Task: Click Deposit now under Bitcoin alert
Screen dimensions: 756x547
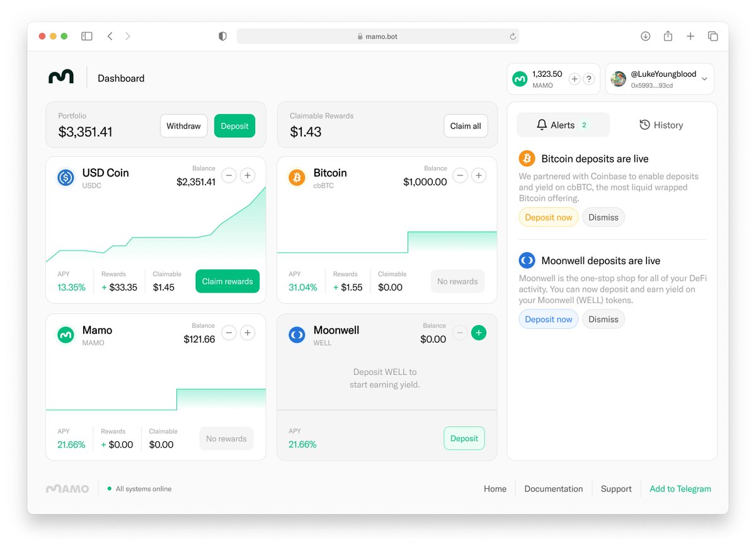Action: (x=548, y=217)
